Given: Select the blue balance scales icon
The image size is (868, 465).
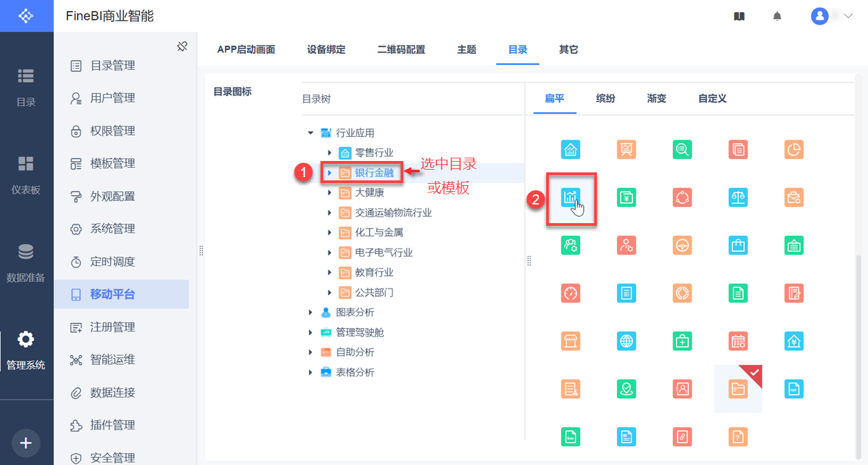Looking at the screenshot, I should (x=738, y=197).
